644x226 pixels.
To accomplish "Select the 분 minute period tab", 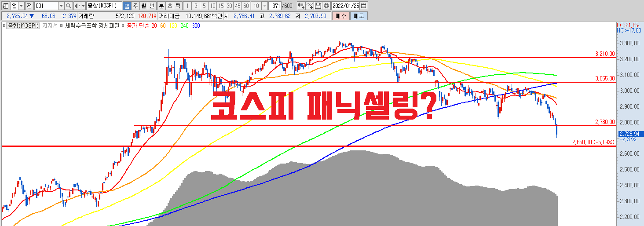I will 161,6.
